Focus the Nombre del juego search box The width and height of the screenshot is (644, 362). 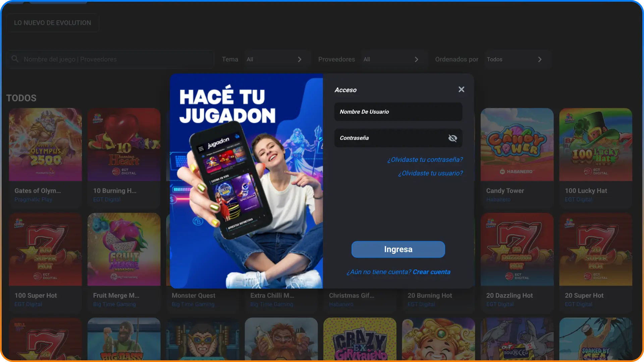point(110,59)
